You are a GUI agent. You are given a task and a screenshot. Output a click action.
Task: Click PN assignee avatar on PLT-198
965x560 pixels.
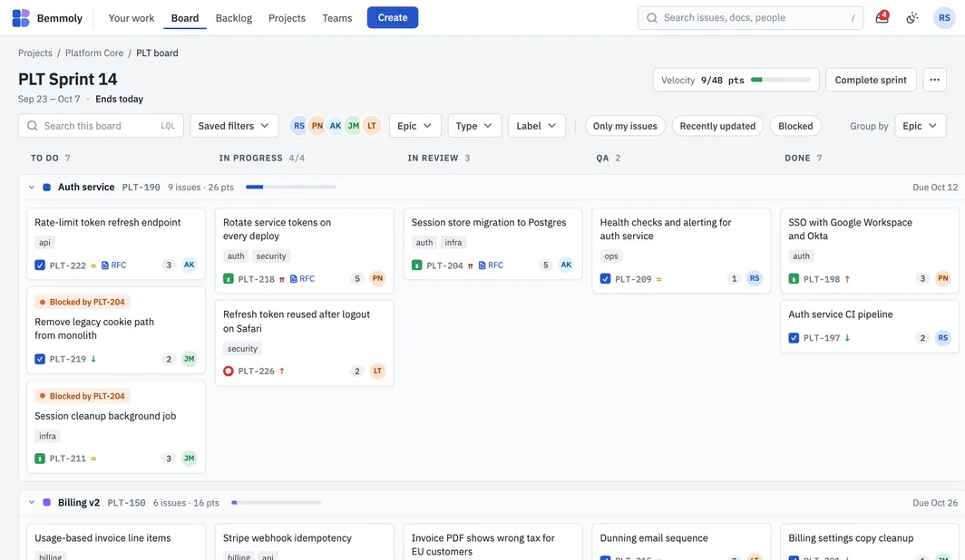pyautogui.click(x=942, y=278)
